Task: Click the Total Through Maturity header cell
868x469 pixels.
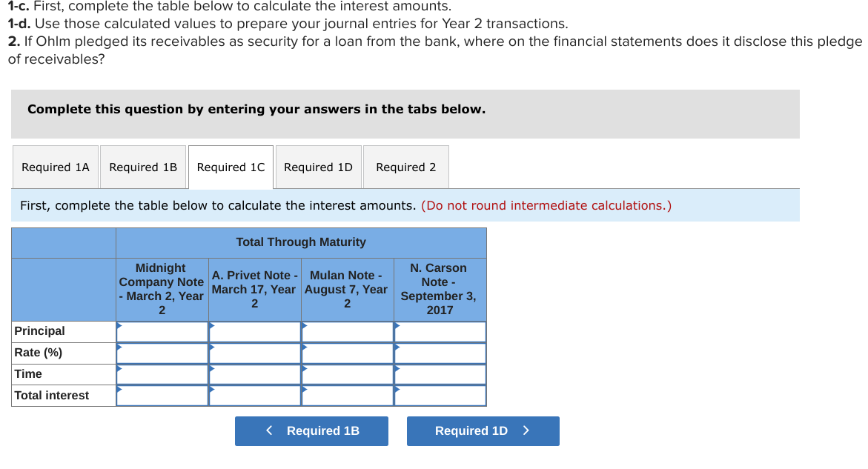Action: click(300, 242)
